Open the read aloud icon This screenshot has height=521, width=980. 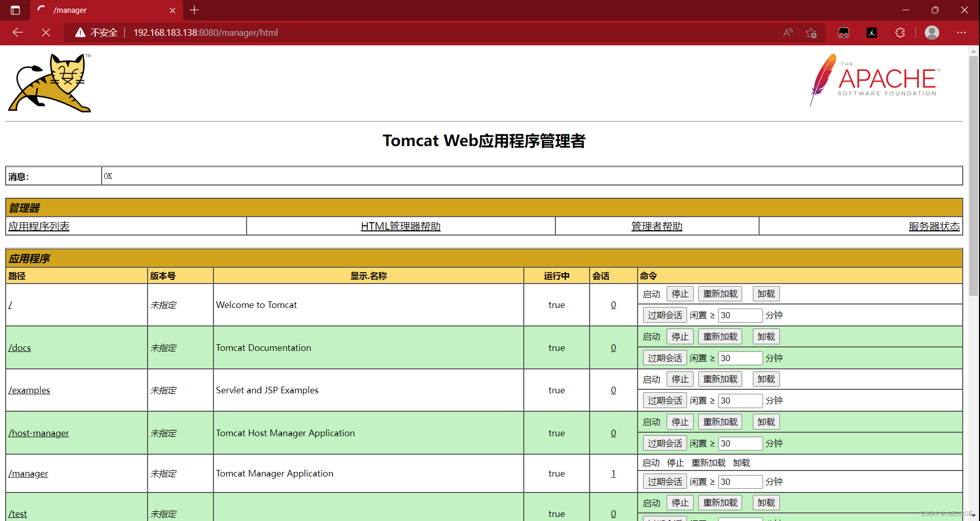pos(788,33)
